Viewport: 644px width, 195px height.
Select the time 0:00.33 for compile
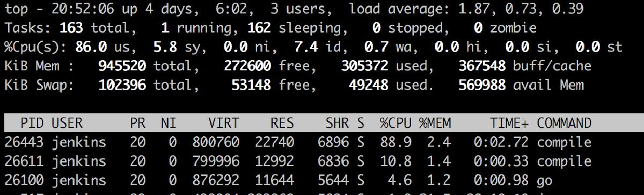pos(501,161)
